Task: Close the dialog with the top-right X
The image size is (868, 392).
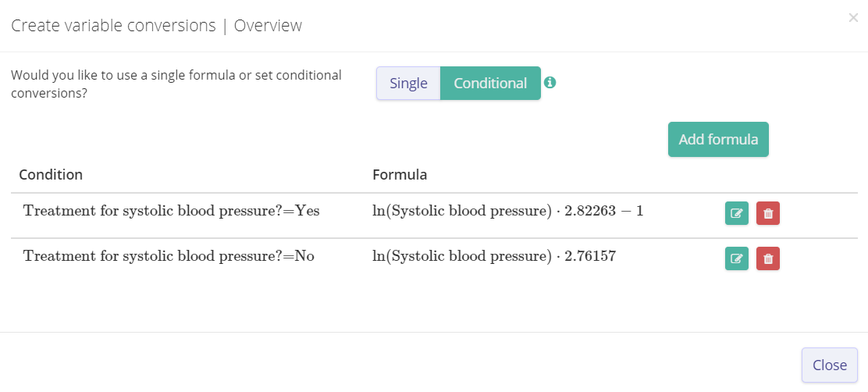Action: tap(853, 18)
